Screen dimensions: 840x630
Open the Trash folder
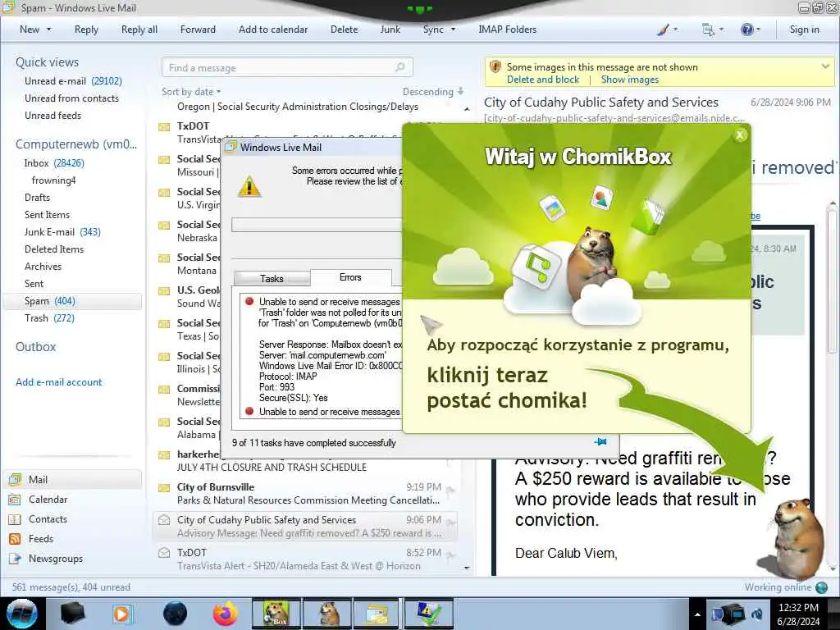(49, 318)
